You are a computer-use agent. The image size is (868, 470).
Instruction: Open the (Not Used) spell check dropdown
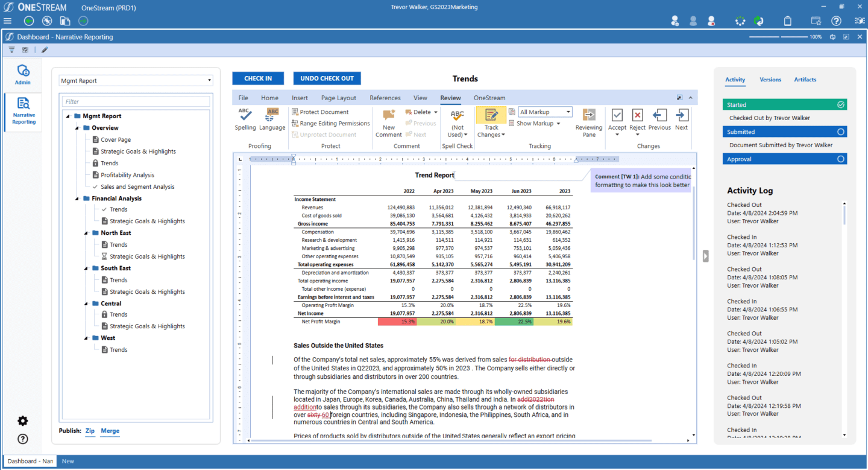[x=458, y=123]
